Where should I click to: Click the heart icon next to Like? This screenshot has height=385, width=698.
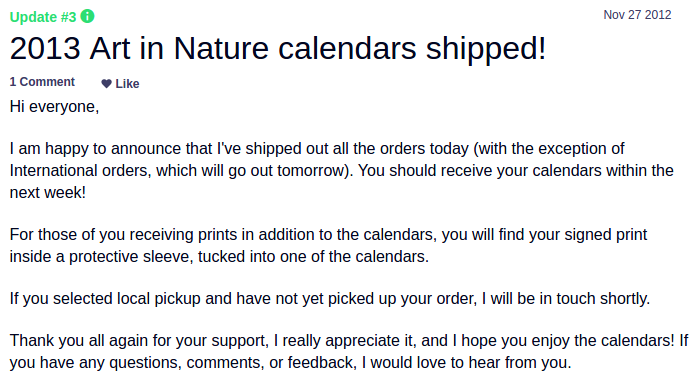point(106,84)
